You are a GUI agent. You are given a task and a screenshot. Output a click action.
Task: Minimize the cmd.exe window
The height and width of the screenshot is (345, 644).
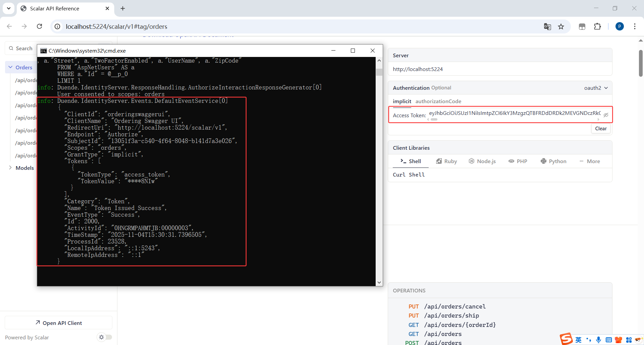[x=333, y=51]
